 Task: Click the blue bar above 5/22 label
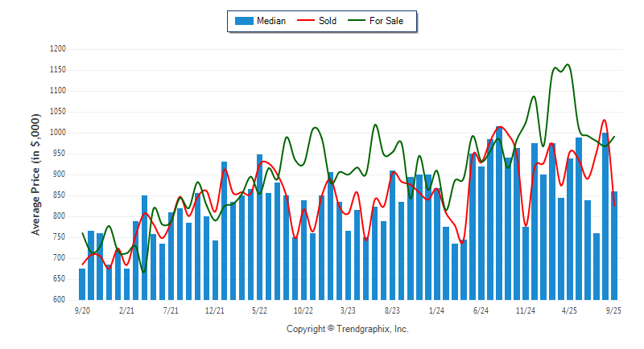[259, 227]
